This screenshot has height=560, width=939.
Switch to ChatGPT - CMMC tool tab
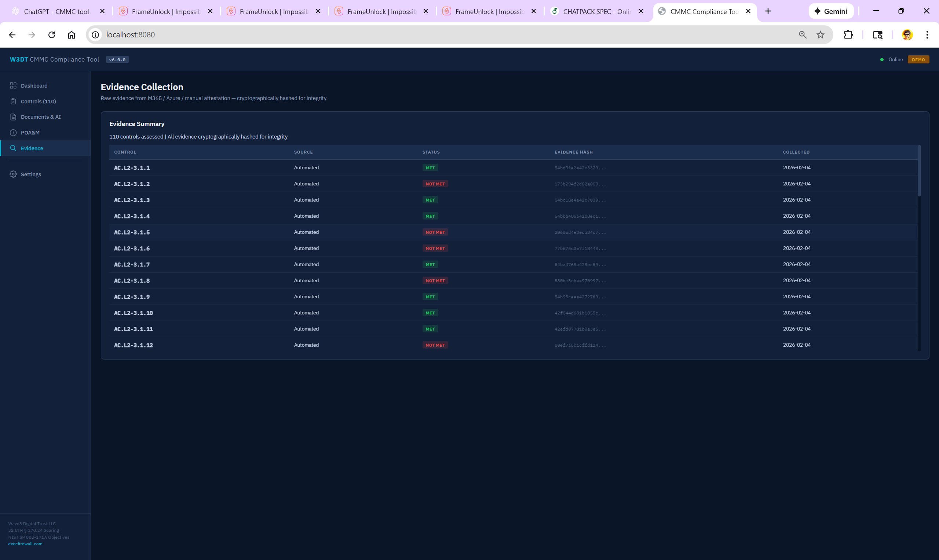tap(56, 11)
